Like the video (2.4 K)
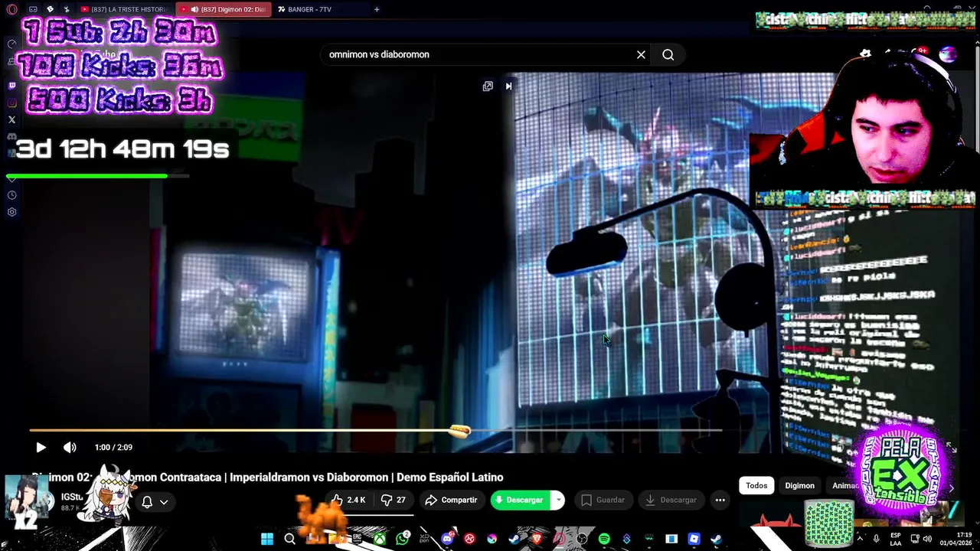This screenshot has width=980, height=551. point(348,500)
